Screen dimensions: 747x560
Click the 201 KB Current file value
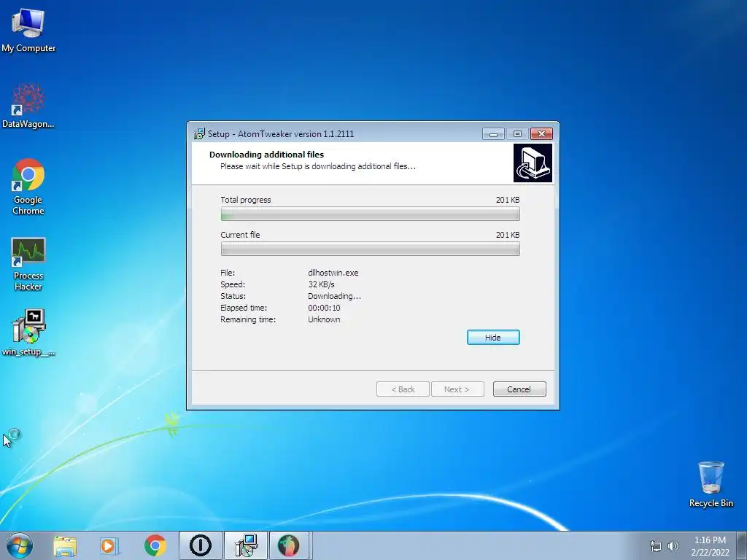pyautogui.click(x=508, y=235)
